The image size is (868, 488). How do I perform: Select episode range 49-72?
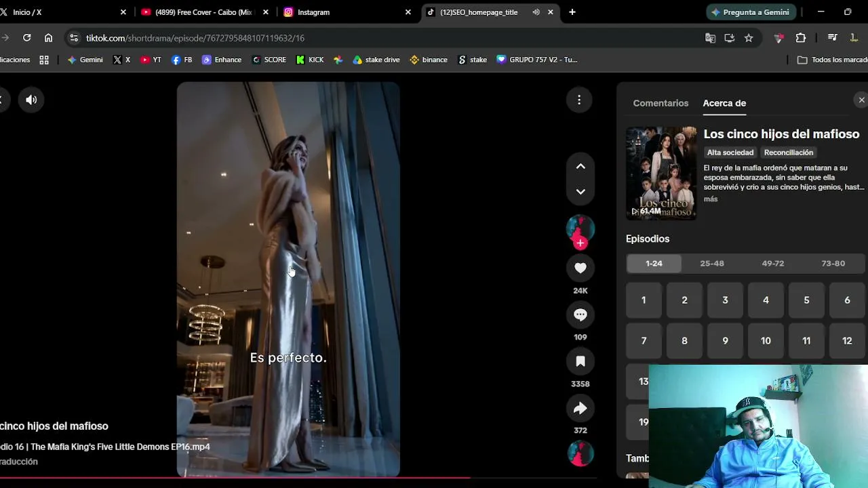click(x=773, y=264)
